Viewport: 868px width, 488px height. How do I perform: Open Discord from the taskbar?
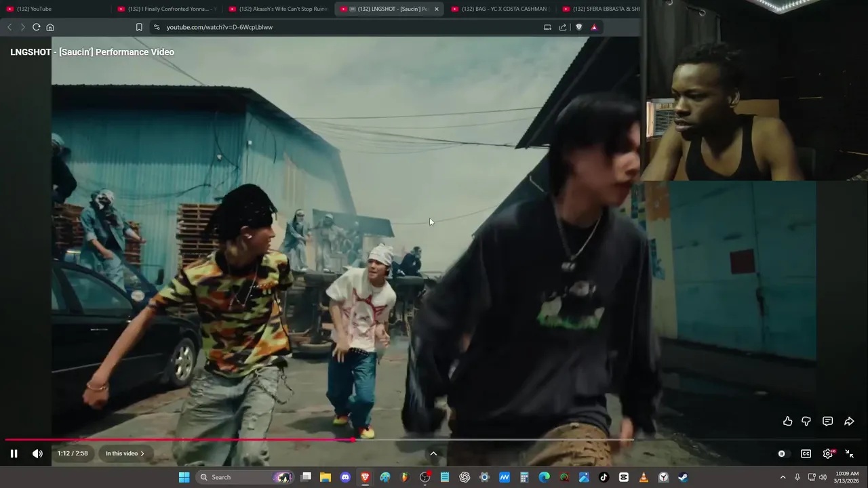point(345,477)
